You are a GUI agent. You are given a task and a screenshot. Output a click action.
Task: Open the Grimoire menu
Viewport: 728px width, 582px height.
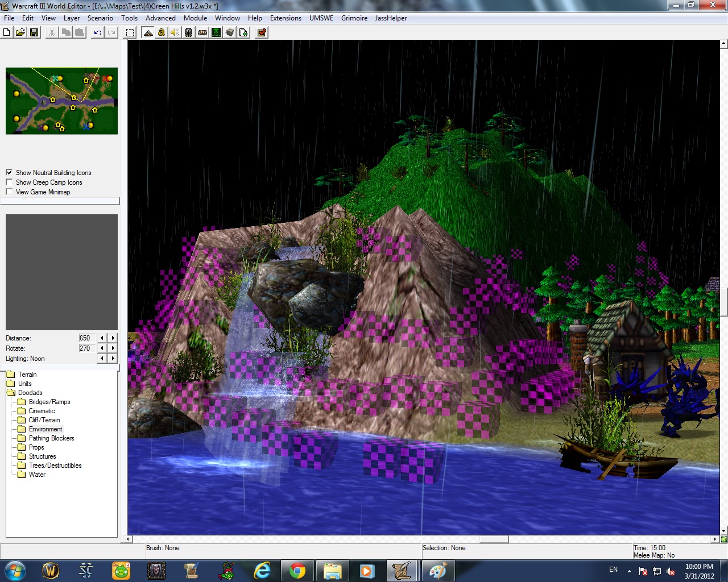[x=354, y=18]
